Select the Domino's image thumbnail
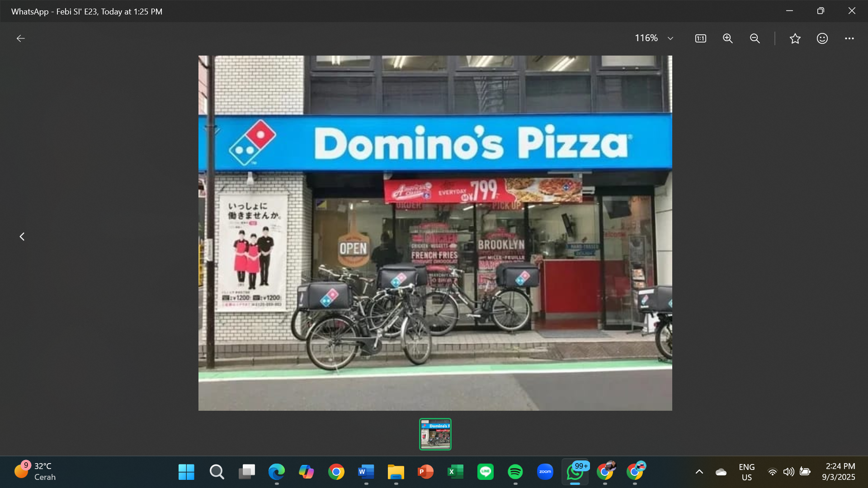Screen dimensions: 868x488 pos(435,434)
